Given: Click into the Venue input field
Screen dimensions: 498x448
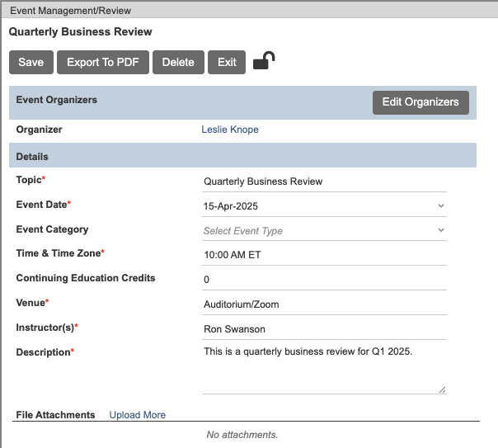Looking at the screenshot, I should click(324, 304).
